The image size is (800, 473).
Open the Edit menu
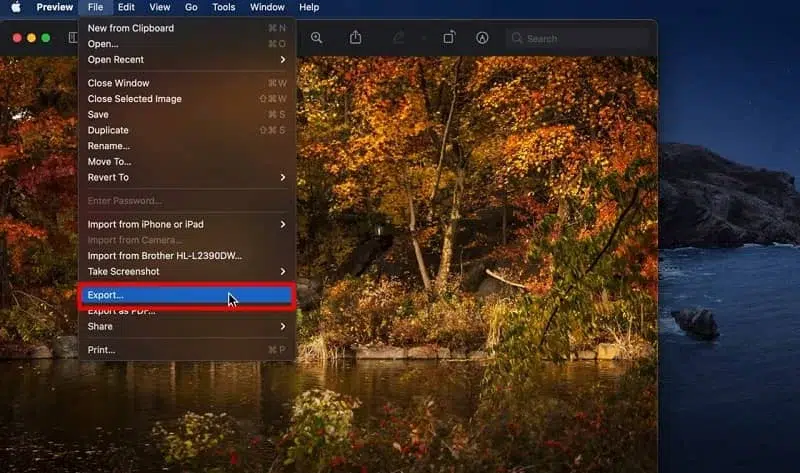pos(126,7)
